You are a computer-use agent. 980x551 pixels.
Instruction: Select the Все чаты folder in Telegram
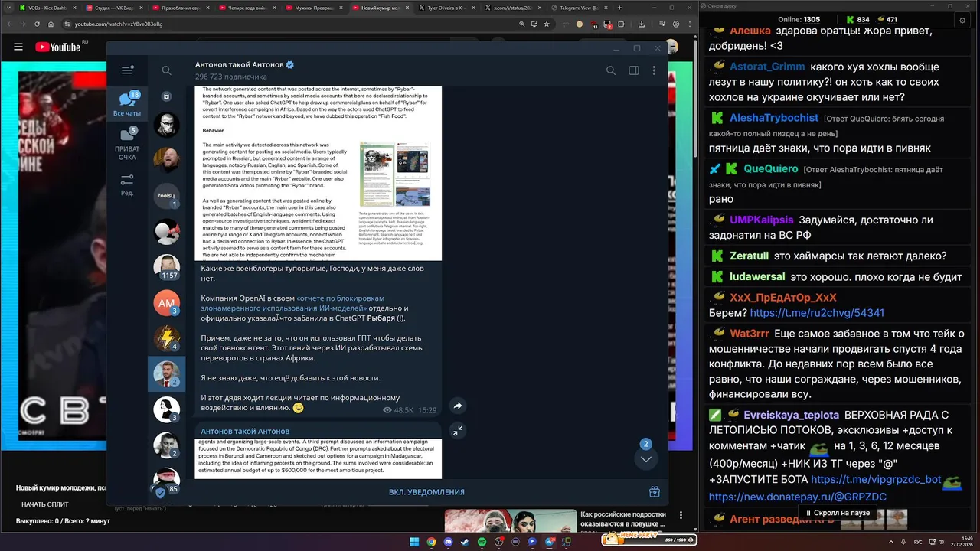(x=127, y=103)
